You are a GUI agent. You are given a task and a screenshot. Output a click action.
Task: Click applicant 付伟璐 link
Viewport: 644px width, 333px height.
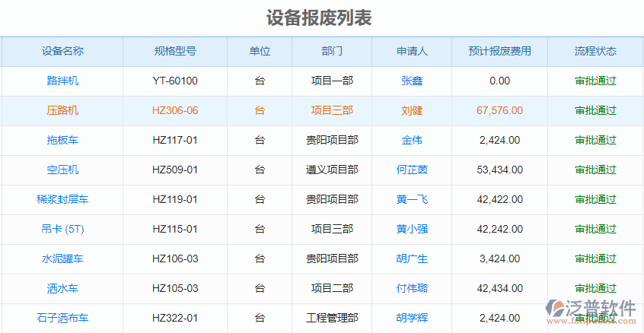412,288
